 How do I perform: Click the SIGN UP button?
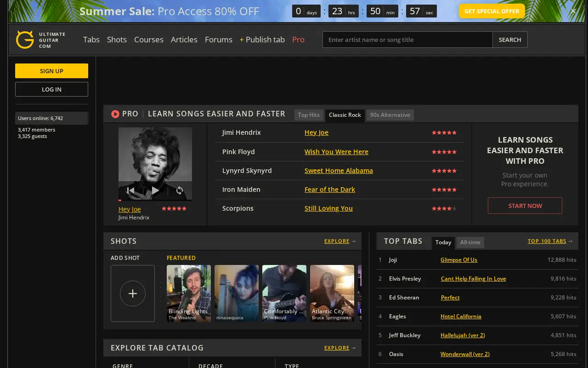[x=51, y=71]
